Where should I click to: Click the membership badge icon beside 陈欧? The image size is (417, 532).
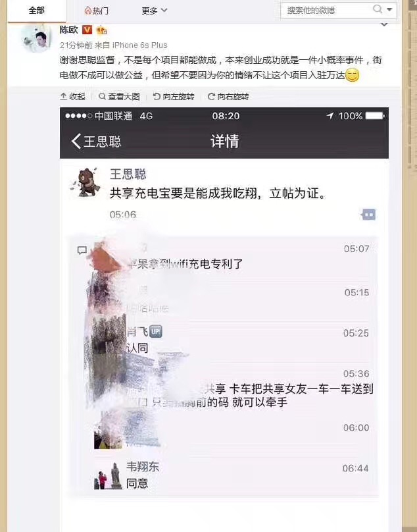(101, 30)
